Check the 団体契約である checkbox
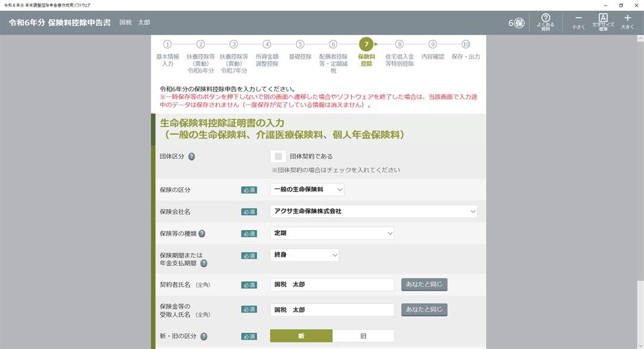Image resolution: width=644 pixels, height=349 pixels. [278, 156]
